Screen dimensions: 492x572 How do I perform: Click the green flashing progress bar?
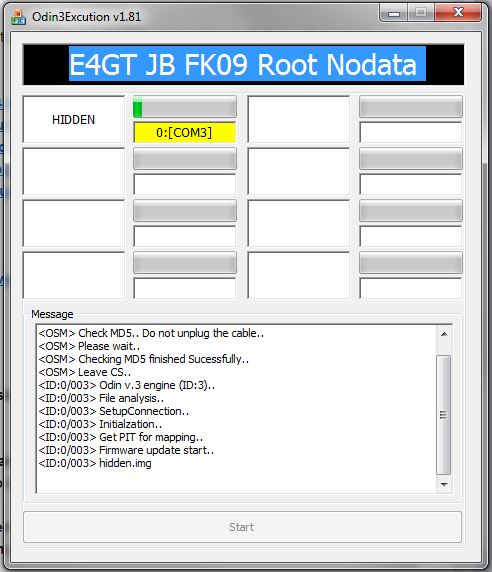coord(185,107)
